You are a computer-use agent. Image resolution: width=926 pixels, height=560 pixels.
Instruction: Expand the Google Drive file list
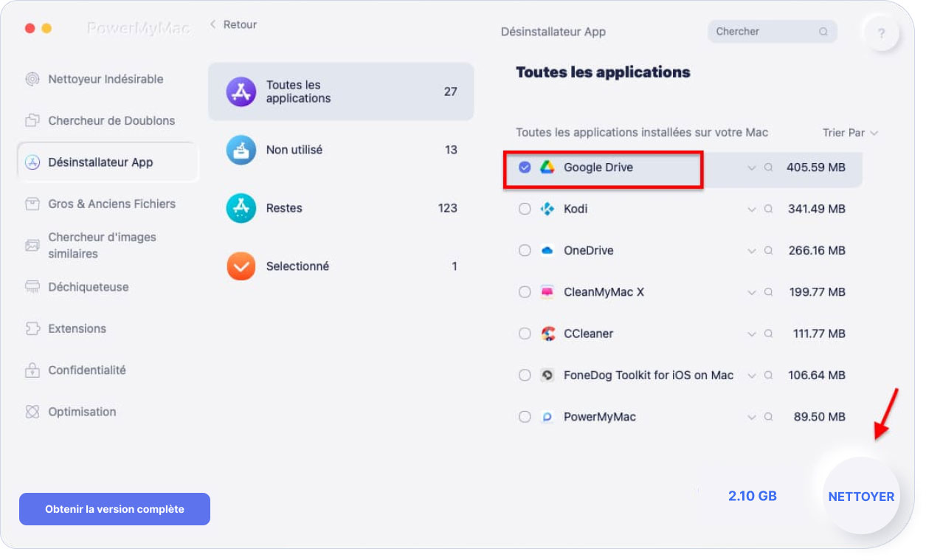(751, 167)
